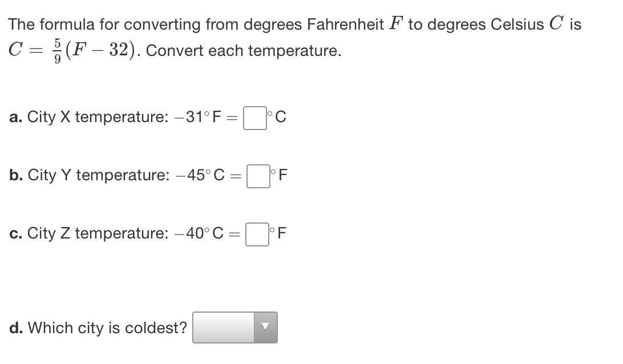The image size is (623, 364).
Task: Click the formula C = 5/9(F − 32)
Action: pyautogui.click(x=74, y=51)
